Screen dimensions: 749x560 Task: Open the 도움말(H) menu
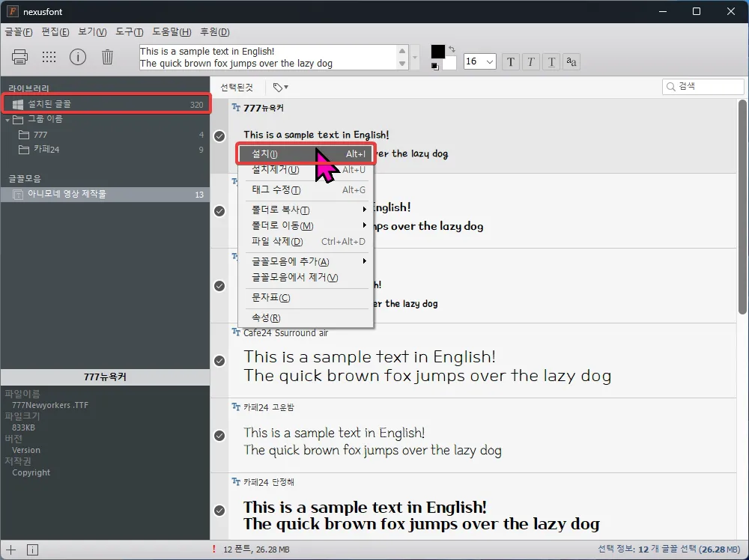tap(172, 32)
